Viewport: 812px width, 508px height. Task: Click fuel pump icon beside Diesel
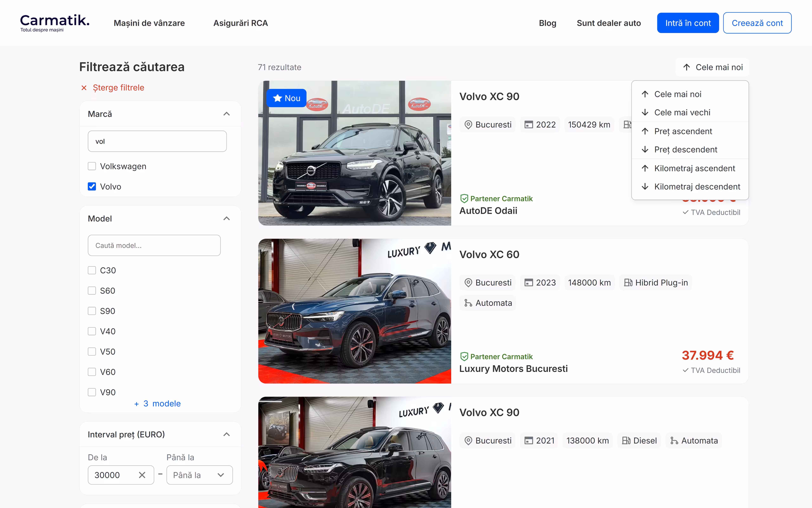click(x=626, y=441)
